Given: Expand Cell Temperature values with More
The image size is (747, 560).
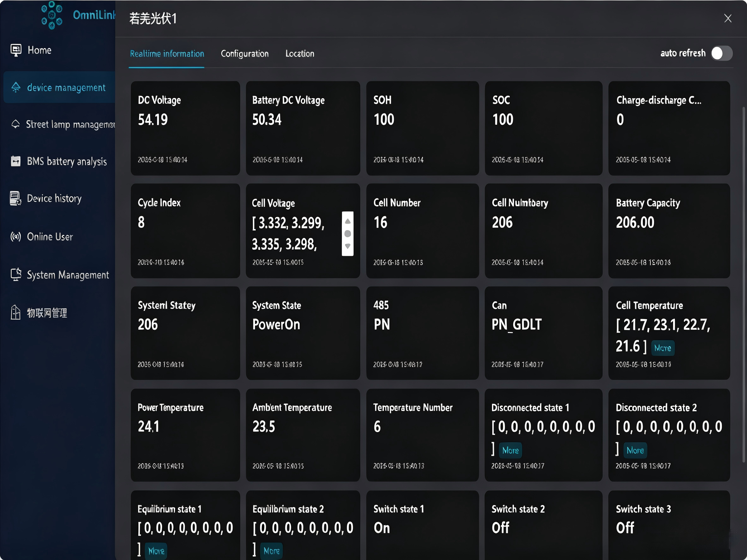Looking at the screenshot, I should tap(663, 348).
